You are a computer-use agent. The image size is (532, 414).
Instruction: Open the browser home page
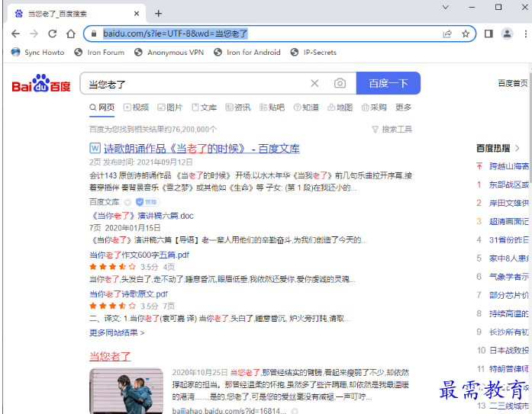point(70,34)
